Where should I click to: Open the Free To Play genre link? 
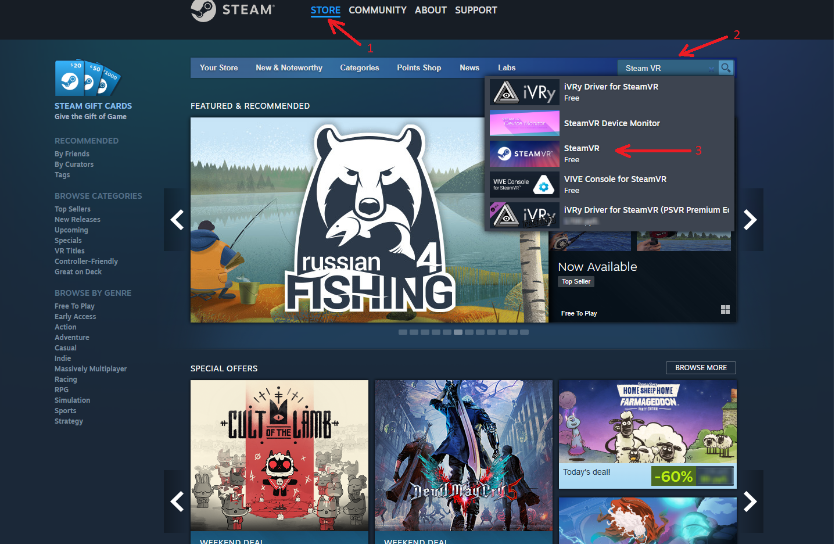[75, 306]
